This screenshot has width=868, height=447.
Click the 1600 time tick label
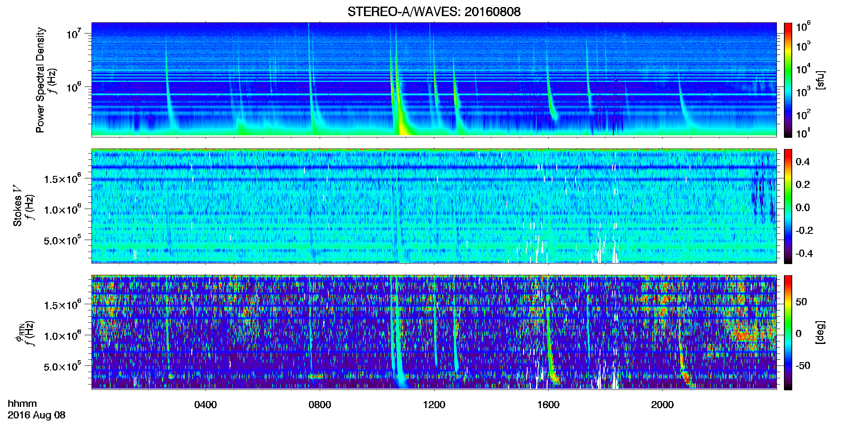548,405
